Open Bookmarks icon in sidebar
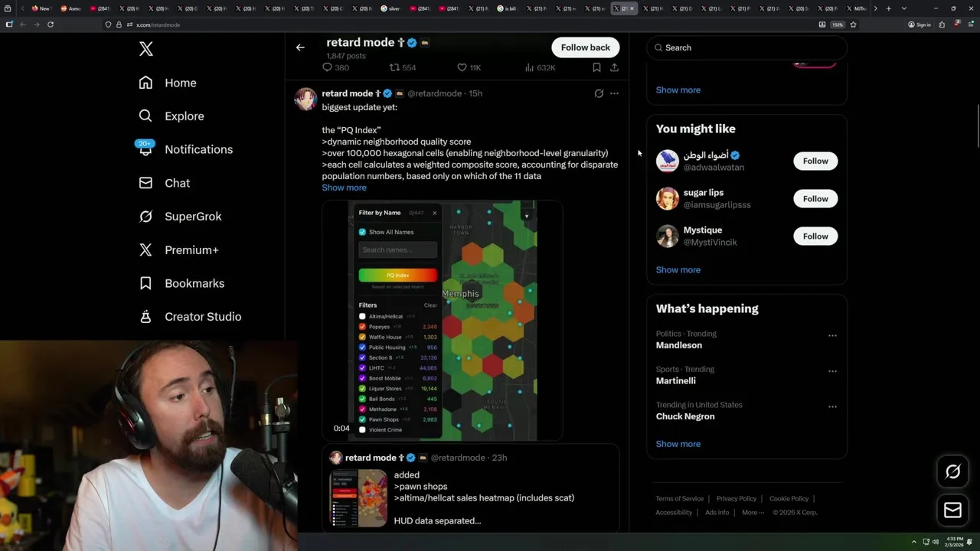The width and height of the screenshot is (980, 551). pos(145,283)
